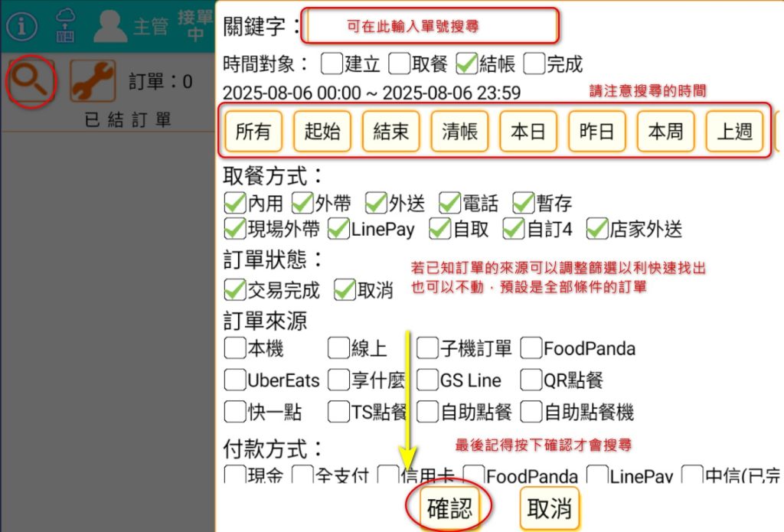Select the 主管 user profile icon
Viewport: 784px width, 532px height.
pyautogui.click(x=110, y=26)
